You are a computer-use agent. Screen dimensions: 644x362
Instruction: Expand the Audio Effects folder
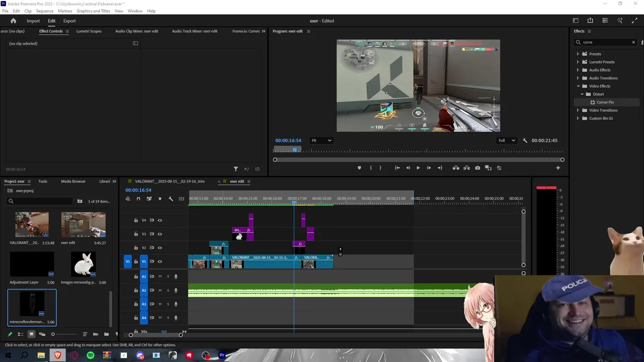pyautogui.click(x=578, y=70)
